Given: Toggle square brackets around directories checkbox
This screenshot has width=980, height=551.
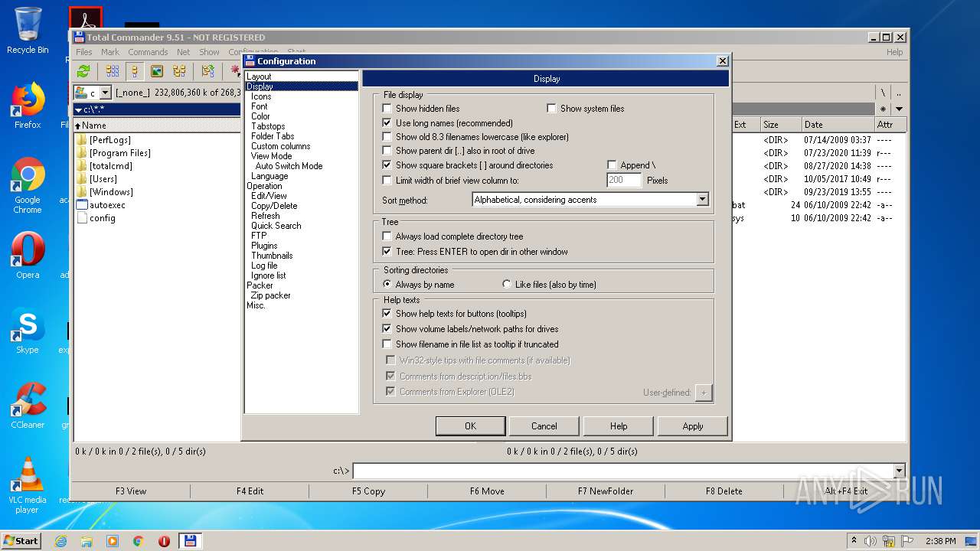Looking at the screenshot, I should [387, 165].
